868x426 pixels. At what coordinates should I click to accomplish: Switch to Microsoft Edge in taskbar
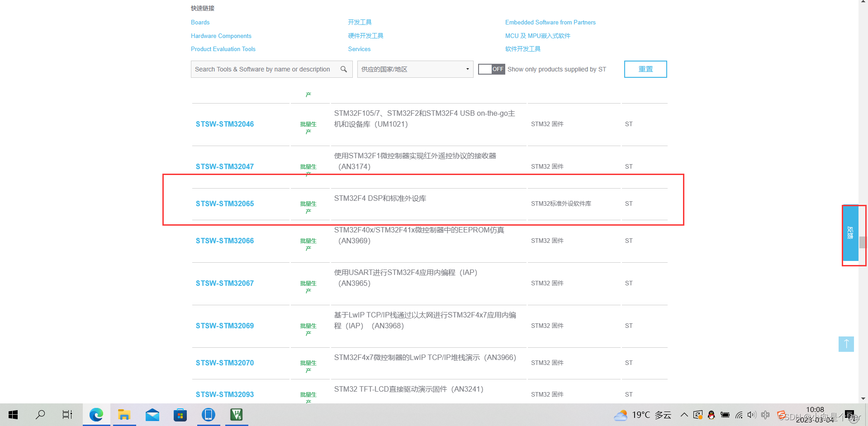pos(96,415)
